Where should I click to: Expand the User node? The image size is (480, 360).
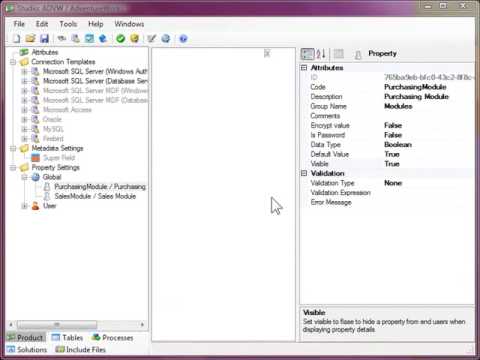click(24, 206)
